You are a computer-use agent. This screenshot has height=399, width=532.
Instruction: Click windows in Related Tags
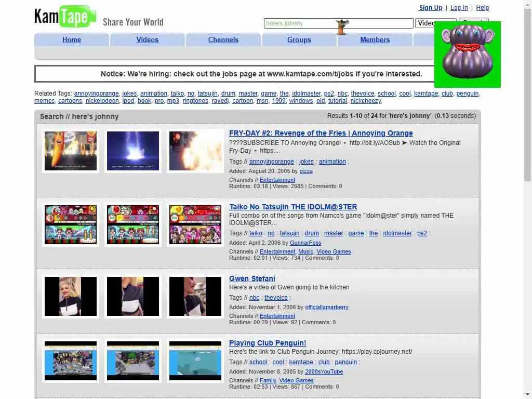301,101
